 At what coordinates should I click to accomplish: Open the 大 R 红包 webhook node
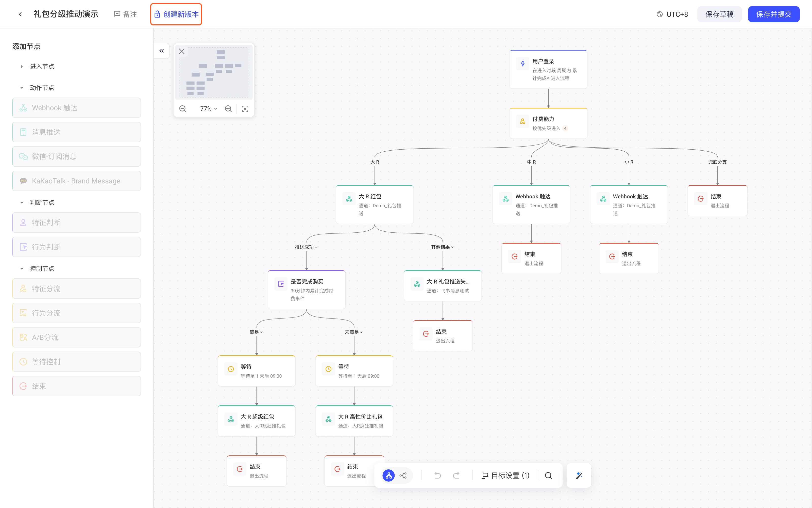click(375, 205)
